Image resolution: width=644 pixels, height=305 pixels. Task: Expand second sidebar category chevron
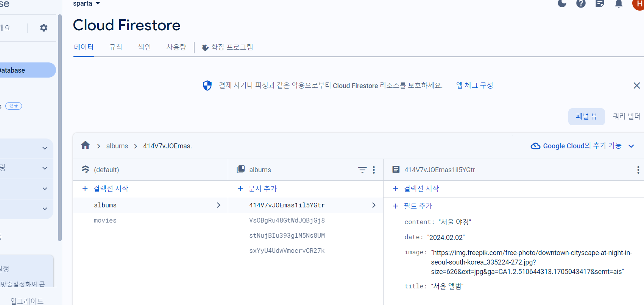pyautogui.click(x=45, y=168)
